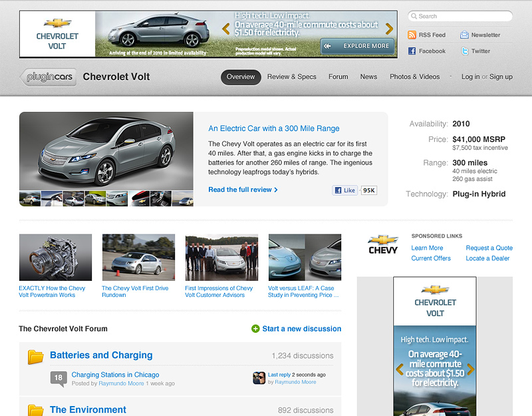
Task: Click The Environment folder icon
Action: [36, 410]
